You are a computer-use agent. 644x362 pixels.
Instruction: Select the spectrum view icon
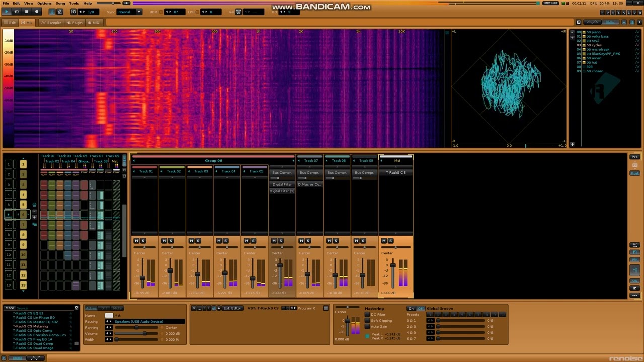click(x=610, y=22)
